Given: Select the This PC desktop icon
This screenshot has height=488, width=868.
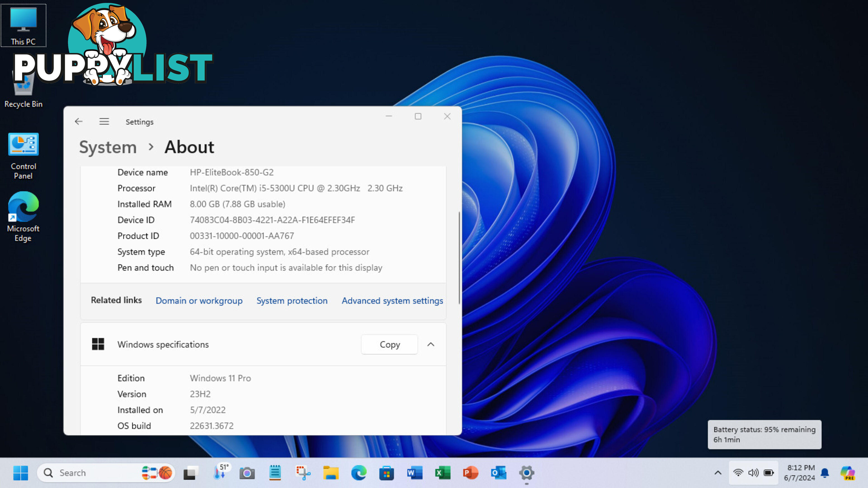Looking at the screenshot, I should coord(23,26).
